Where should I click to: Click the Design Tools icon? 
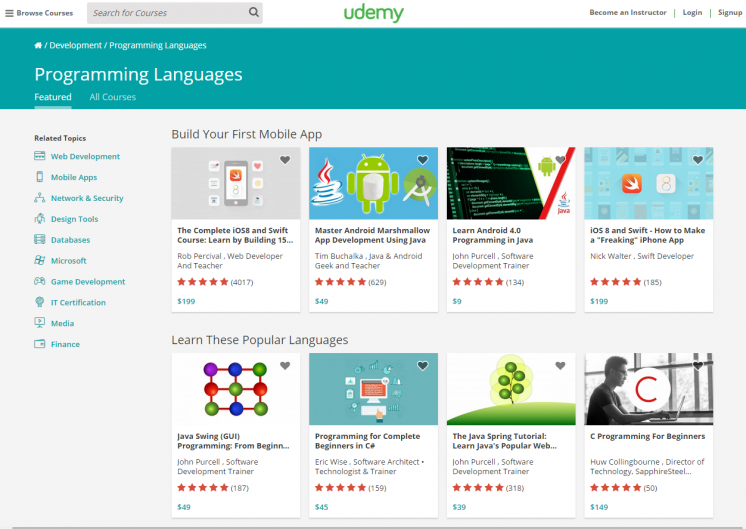coord(39,219)
